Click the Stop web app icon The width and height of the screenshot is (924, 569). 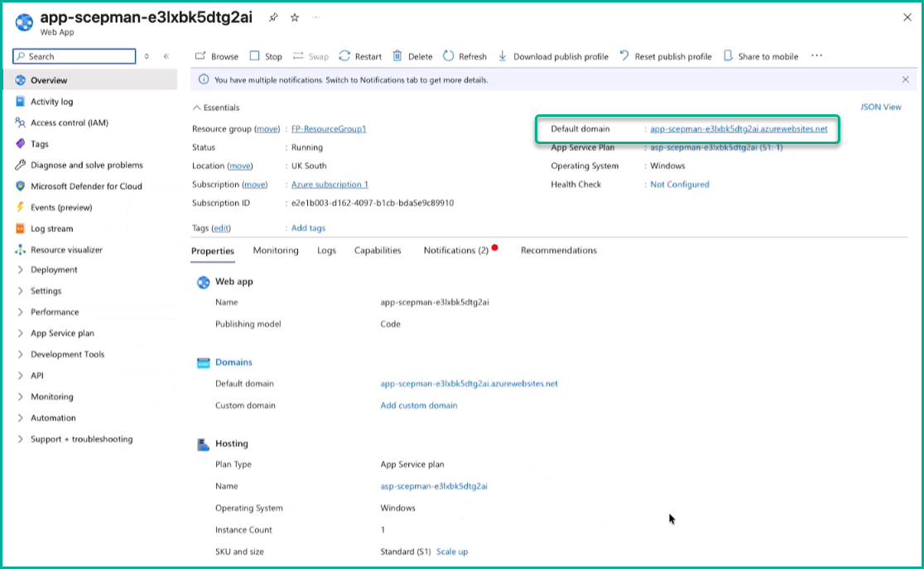coord(255,56)
